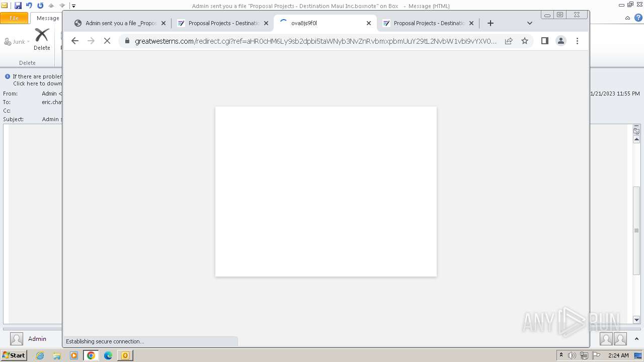Open Chrome profile avatar
The height and width of the screenshot is (362, 644).
click(x=561, y=41)
